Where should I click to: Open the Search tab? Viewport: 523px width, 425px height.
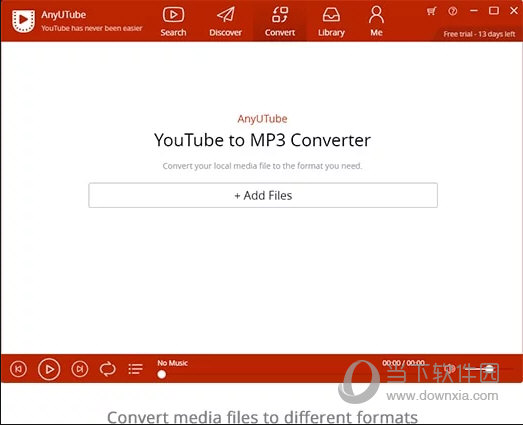coord(173,22)
